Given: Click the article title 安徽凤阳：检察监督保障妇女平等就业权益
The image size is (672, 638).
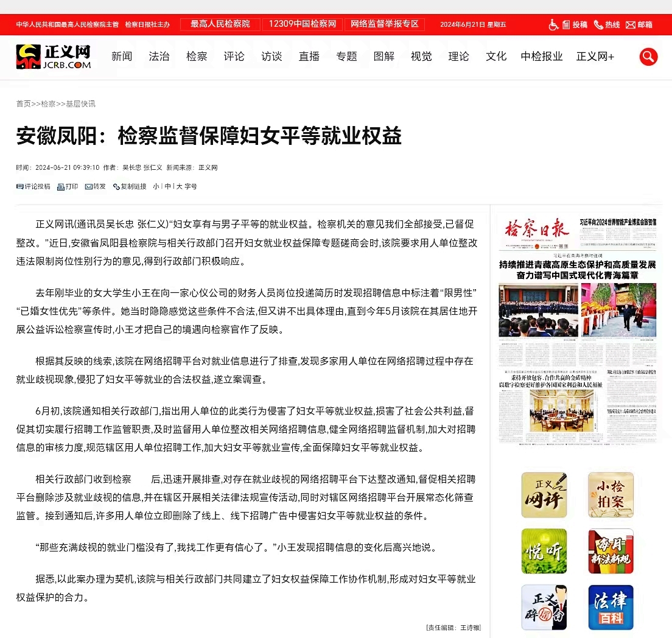Looking at the screenshot, I should [209, 136].
